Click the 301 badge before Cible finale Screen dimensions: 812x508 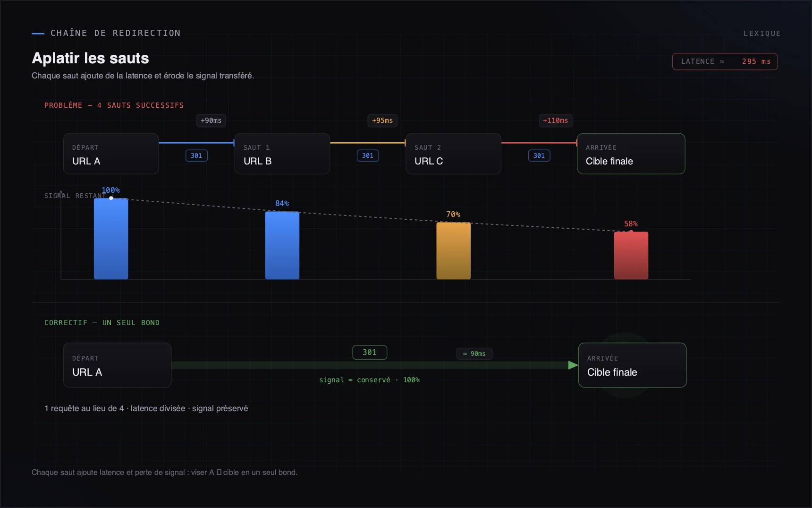(539, 155)
